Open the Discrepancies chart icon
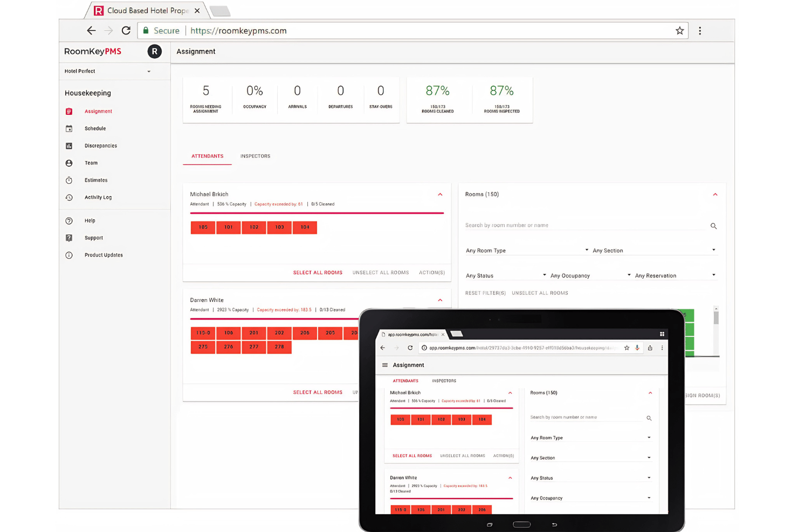 pyautogui.click(x=69, y=146)
